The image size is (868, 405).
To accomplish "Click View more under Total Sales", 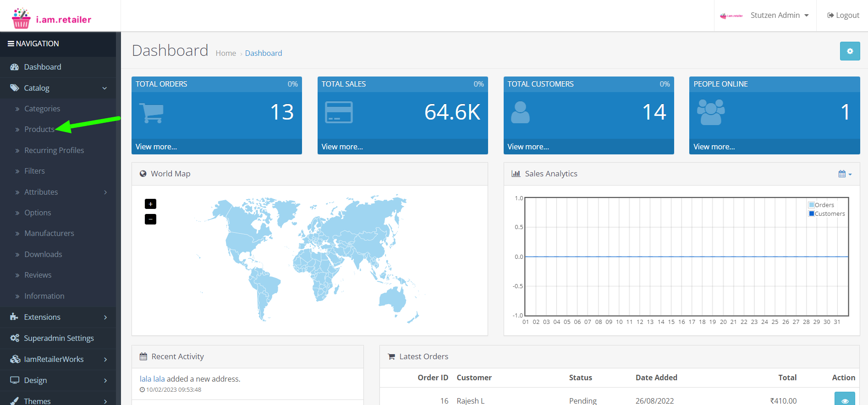I will pos(342,147).
